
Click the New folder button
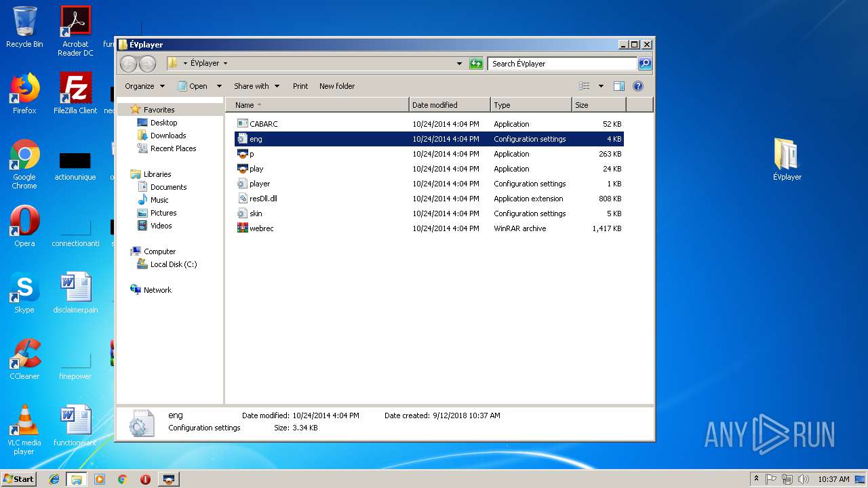pos(337,86)
